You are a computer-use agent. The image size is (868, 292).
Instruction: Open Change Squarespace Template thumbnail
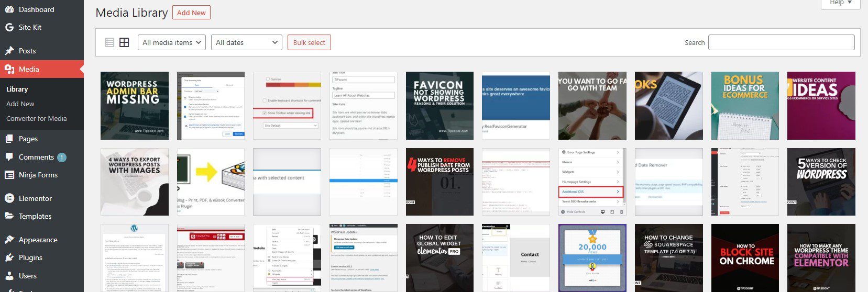pyautogui.click(x=669, y=258)
